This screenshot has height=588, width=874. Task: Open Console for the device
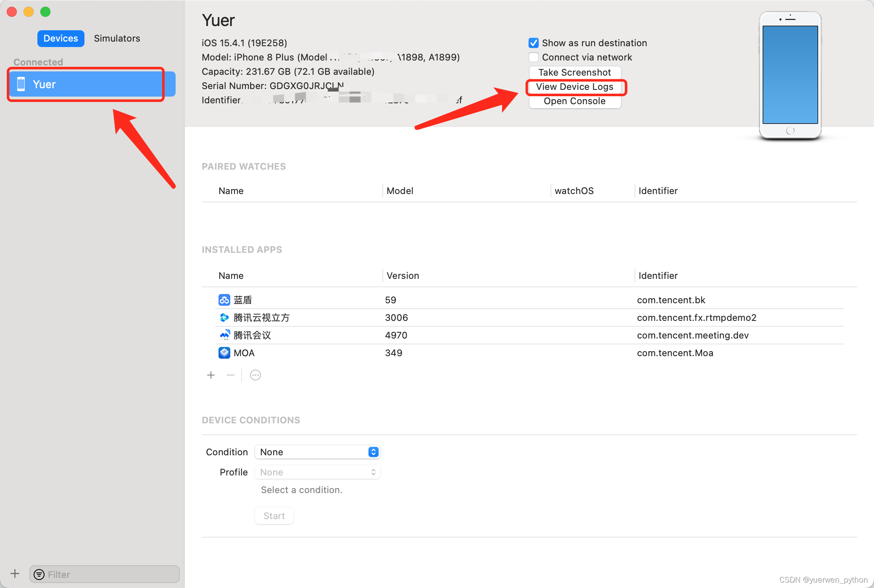point(575,101)
